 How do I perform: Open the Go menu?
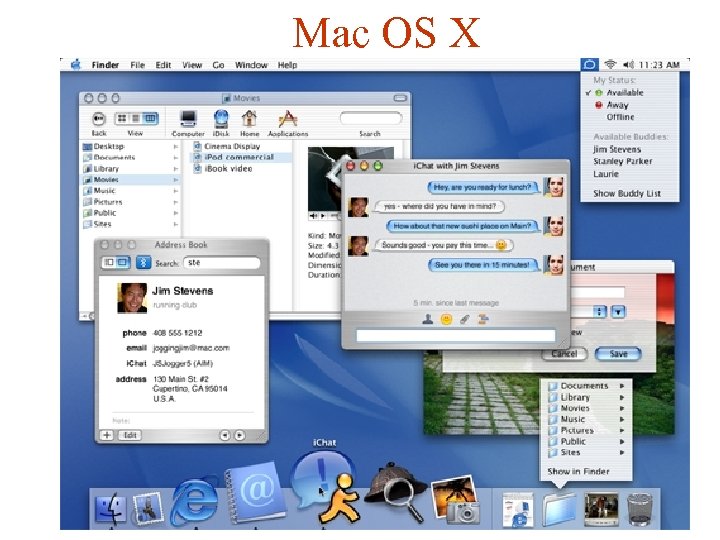[218, 65]
